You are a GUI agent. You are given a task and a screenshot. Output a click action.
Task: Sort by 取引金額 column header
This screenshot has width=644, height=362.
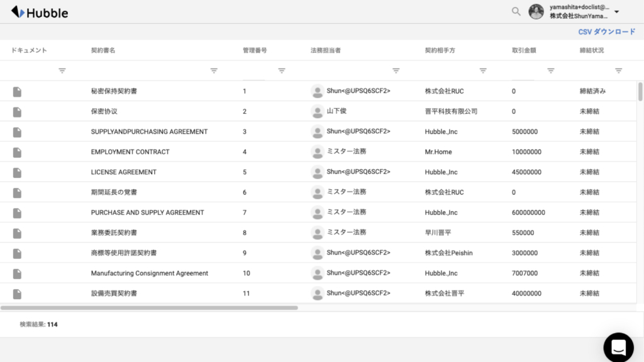click(x=524, y=50)
